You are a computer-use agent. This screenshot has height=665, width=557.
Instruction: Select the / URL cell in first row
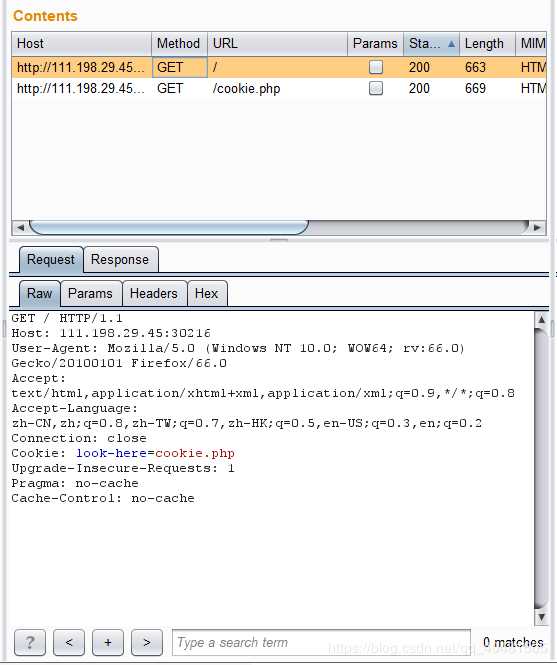click(277, 67)
